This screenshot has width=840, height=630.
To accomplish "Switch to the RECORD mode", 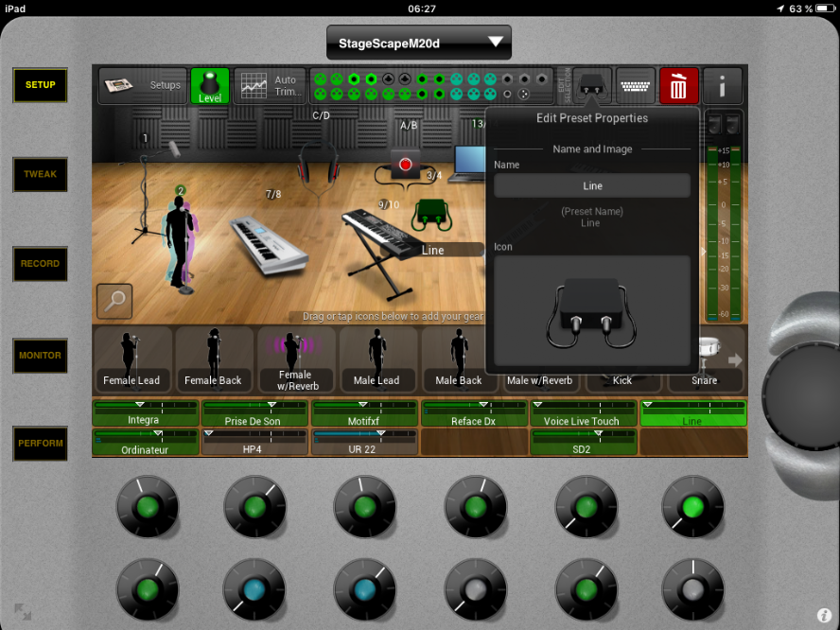I will (40, 264).
